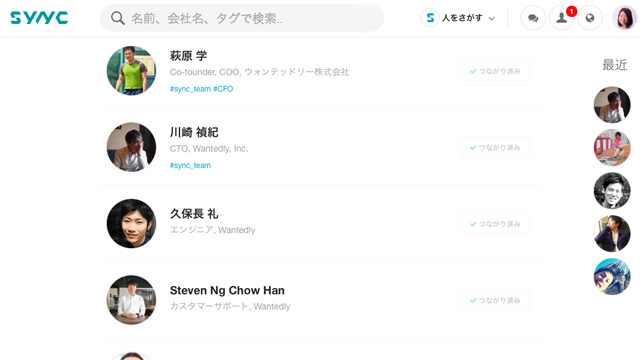Image resolution: width=640 pixels, height=360 pixels.
Task: Click つながり済み button for Steven Ng Chow Han
Action: point(495,300)
